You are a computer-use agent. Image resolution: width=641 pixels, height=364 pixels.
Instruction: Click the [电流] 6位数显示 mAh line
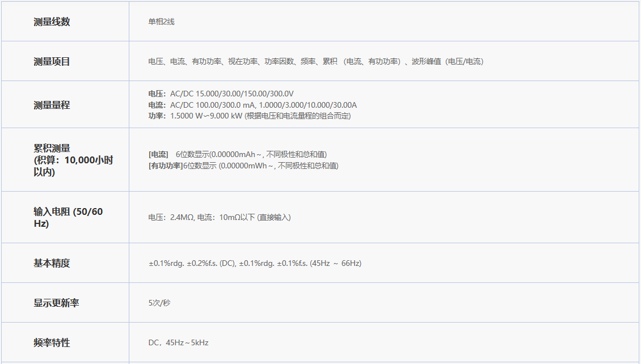237,154
